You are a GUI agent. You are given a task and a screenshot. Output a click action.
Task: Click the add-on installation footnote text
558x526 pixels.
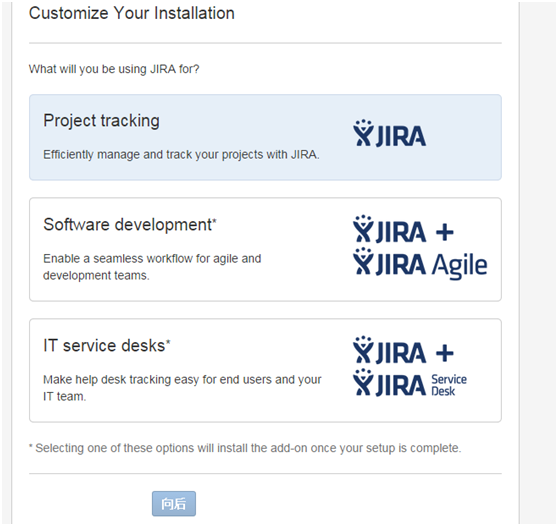245,448
